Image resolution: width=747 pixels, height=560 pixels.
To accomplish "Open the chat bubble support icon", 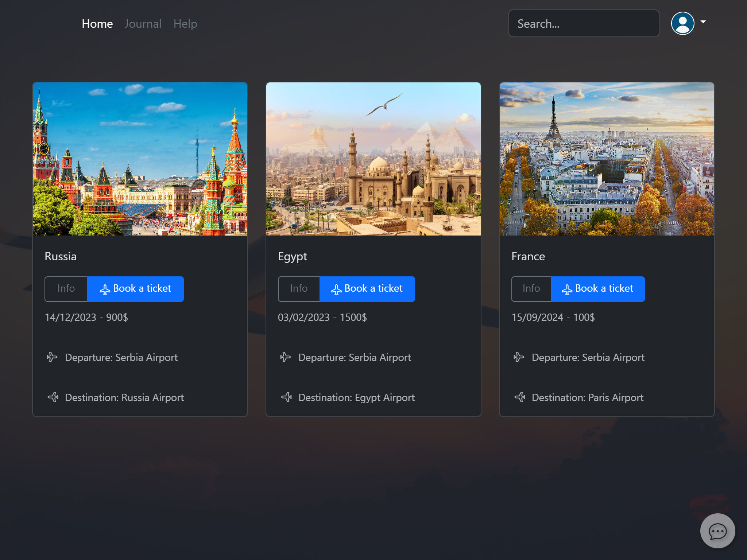I will [x=717, y=531].
